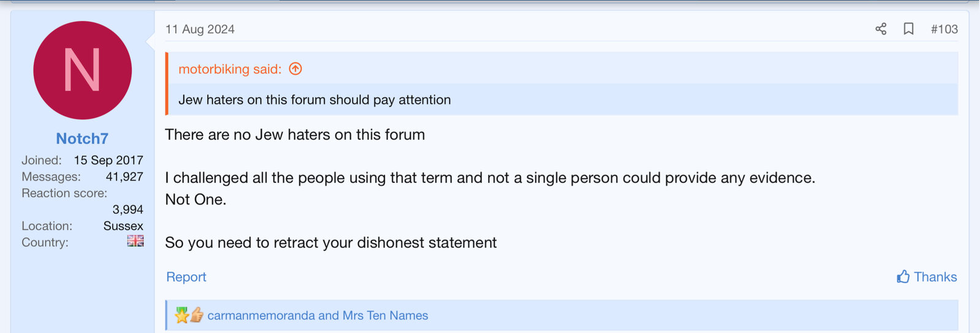Report this post using the Report link
This screenshot has height=333, width=980.
[186, 277]
